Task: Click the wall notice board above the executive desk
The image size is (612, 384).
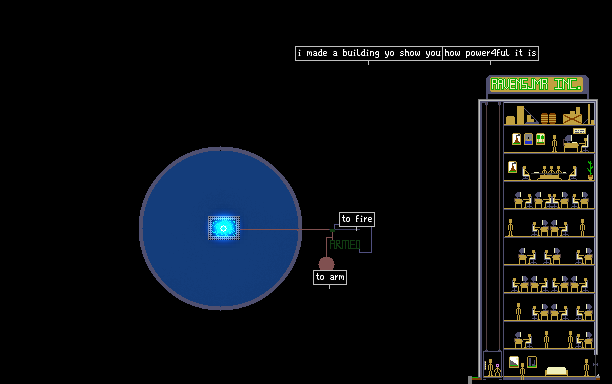Action: 579,131
